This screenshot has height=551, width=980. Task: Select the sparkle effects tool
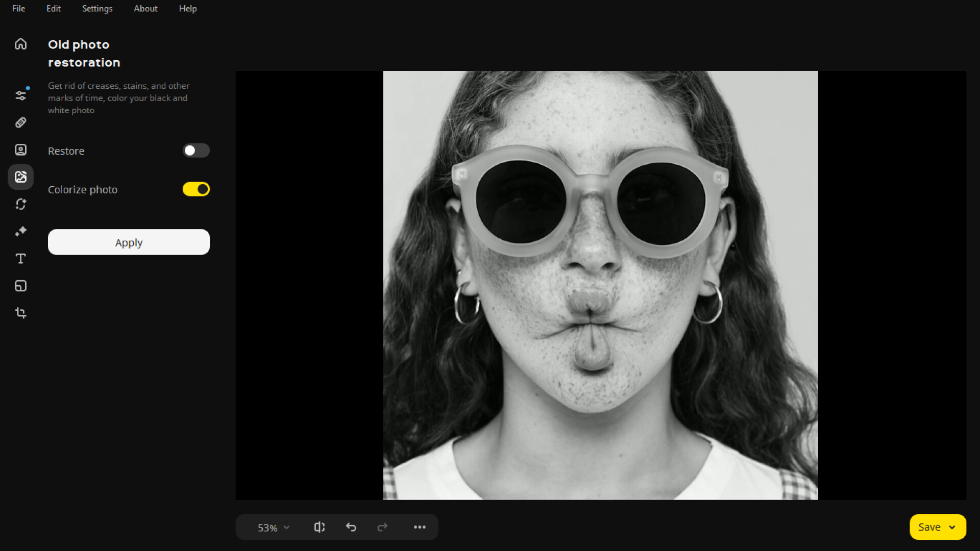(20, 232)
